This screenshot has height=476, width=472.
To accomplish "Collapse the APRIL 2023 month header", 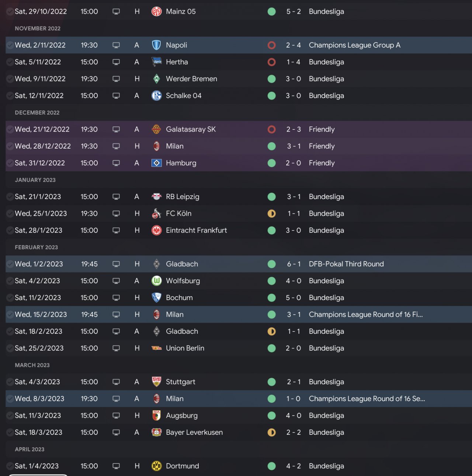I will point(29,449).
